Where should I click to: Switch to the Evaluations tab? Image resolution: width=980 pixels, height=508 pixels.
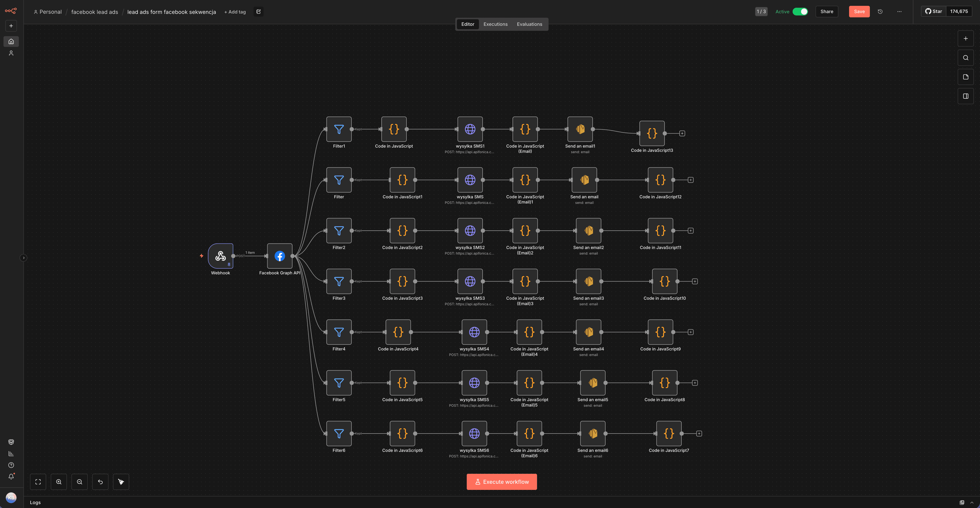click(529, 24)
